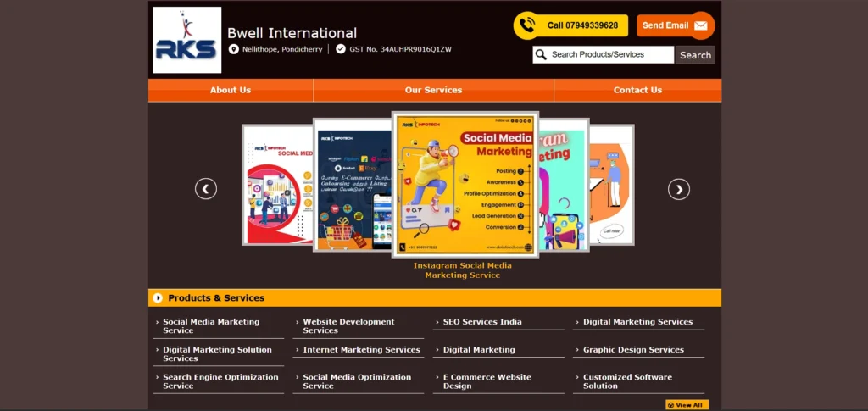
Task: Select the rightmost orange poster thumbnail
Action: coord(612,185)
